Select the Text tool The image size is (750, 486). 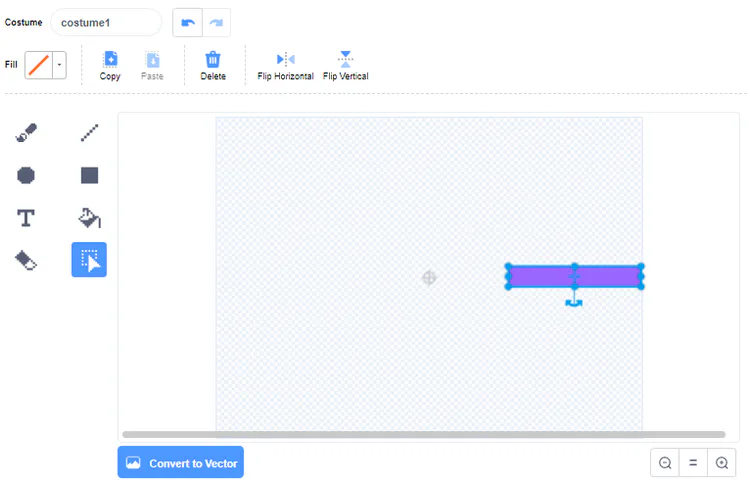(26, 218)
